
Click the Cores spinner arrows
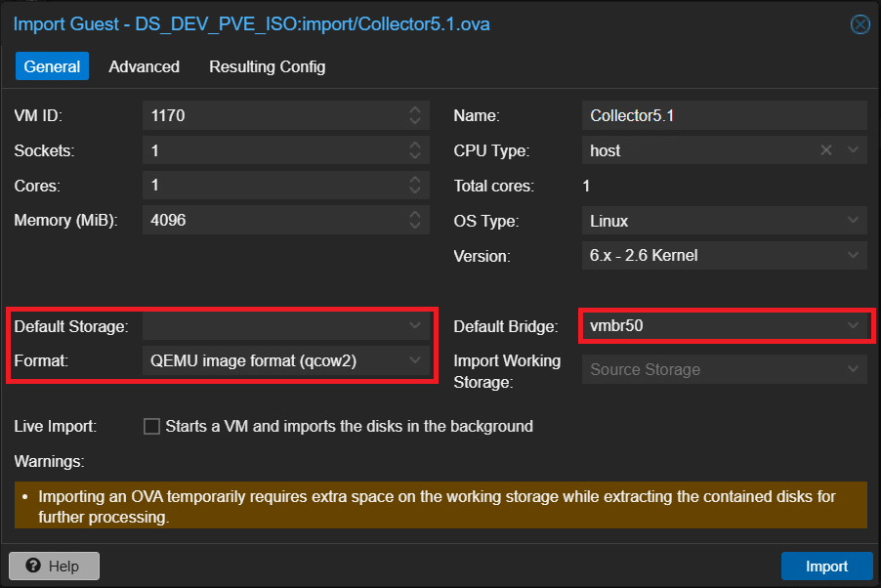click(415, 186)
